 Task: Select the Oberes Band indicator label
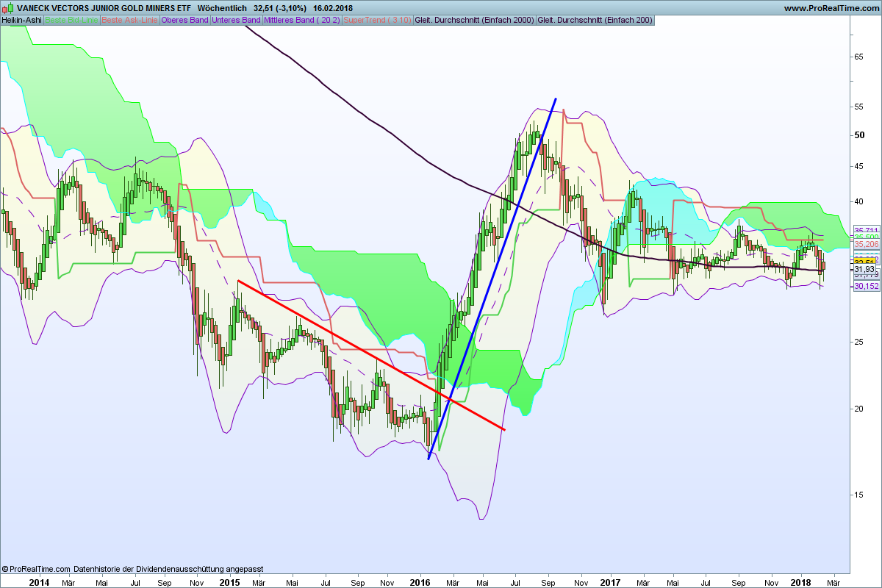(184, 20)
